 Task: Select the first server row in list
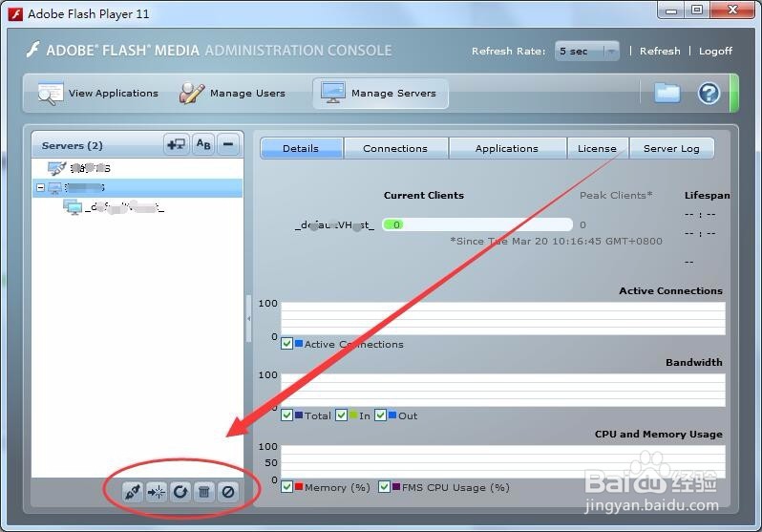point(138,168)
